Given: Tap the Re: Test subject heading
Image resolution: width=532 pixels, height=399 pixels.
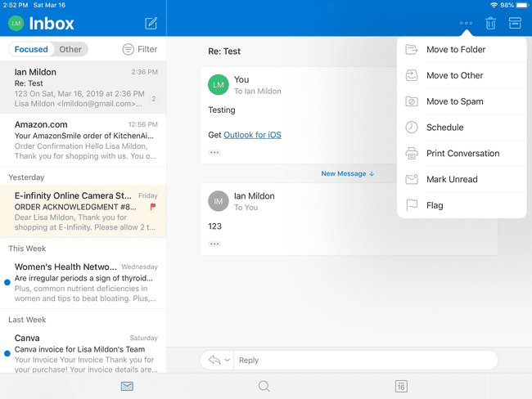Looking at the screenshot, I should click(x=224, y=52).
